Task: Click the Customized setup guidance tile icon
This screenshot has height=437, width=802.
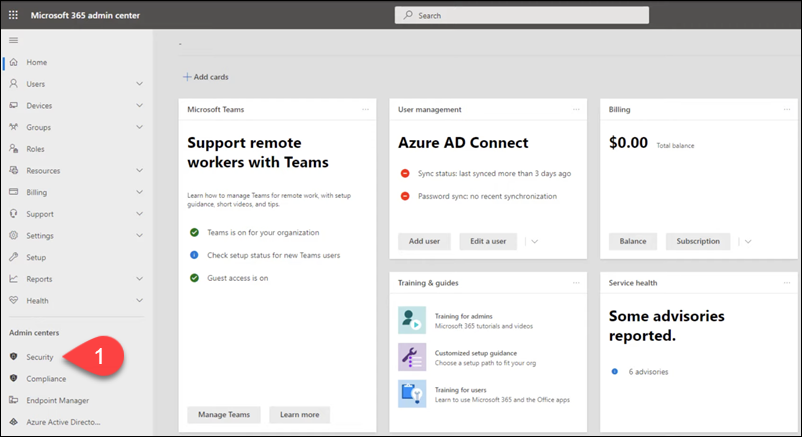Action: (x=412, y=357)
